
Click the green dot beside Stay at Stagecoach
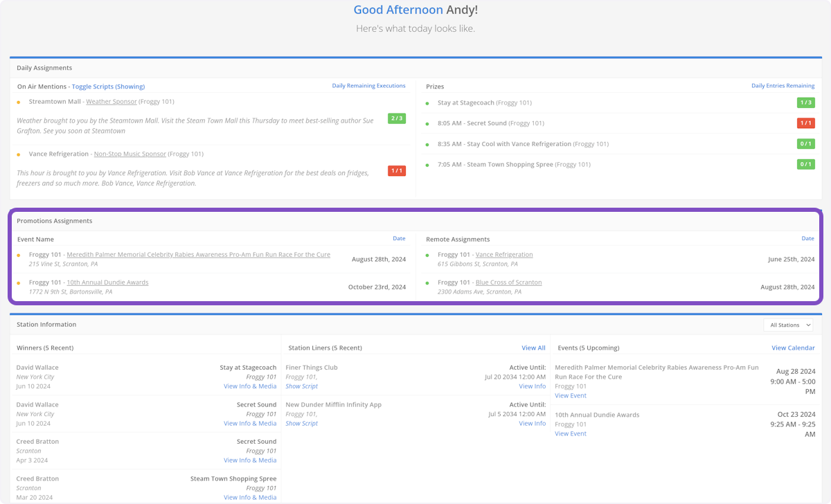point(427,103)
